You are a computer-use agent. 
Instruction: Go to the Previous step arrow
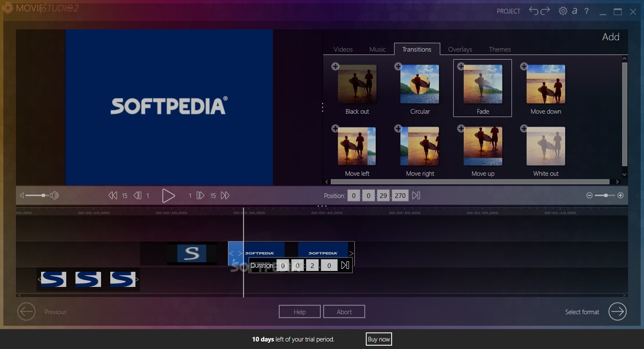[x=26, y=312]
